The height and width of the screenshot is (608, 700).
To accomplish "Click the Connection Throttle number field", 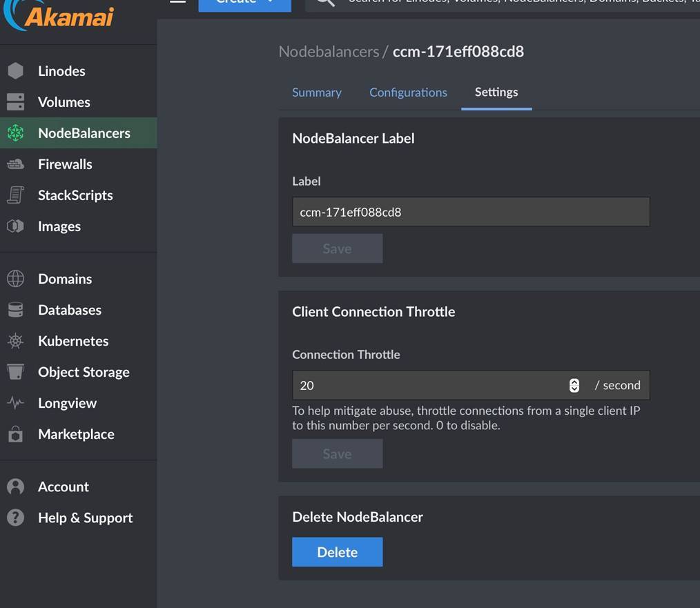I will pos(428,385).
